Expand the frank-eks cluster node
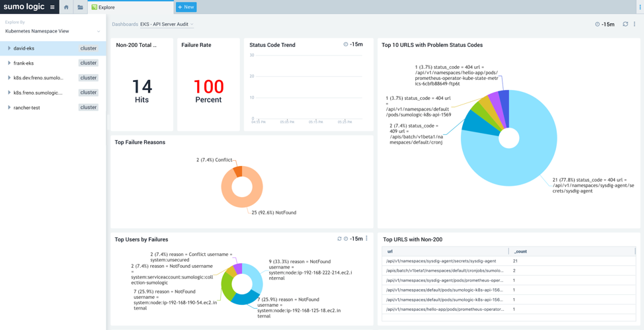The image size is (644, 330). click(9, 63)
